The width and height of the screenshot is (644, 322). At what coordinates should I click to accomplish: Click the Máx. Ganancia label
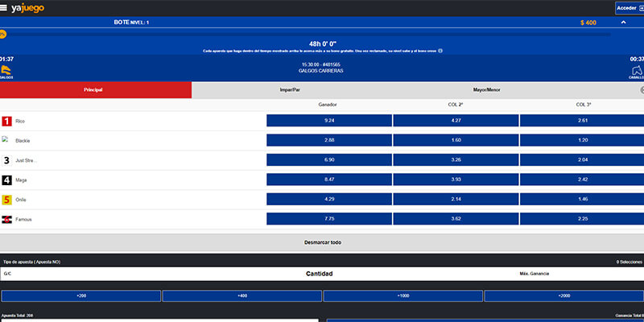[534, 274]
